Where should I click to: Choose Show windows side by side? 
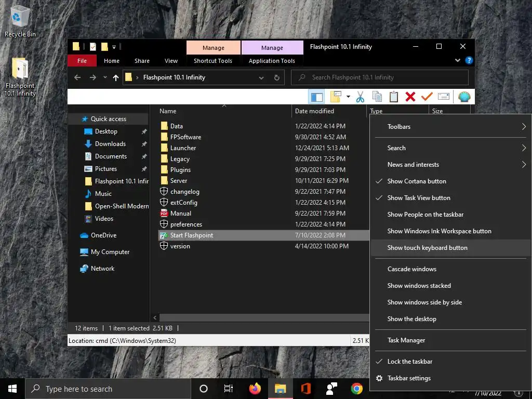pos(450,302)
